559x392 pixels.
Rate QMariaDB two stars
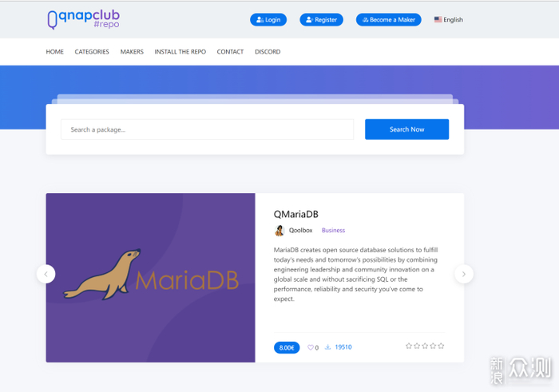(417, 346)
